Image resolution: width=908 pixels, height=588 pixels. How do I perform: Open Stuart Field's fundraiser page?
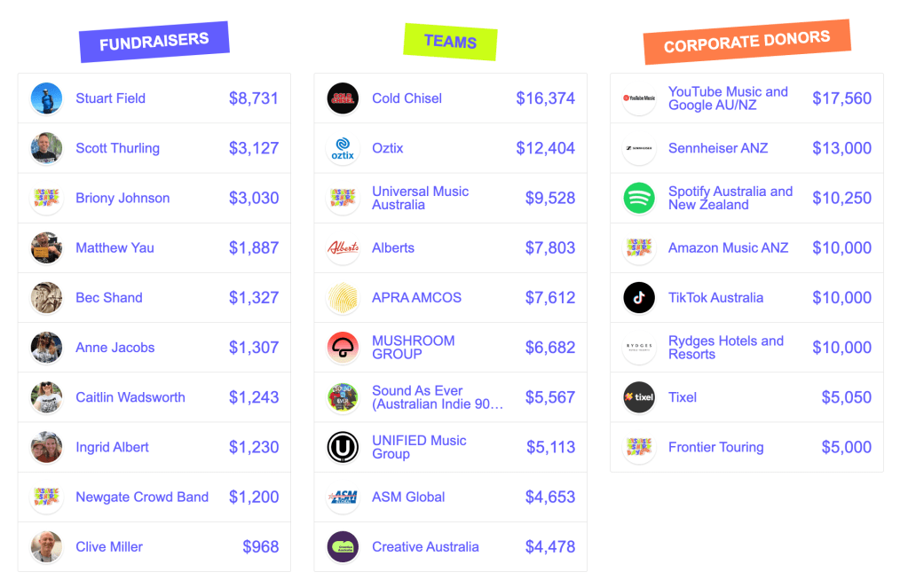[x=110, y=98]
